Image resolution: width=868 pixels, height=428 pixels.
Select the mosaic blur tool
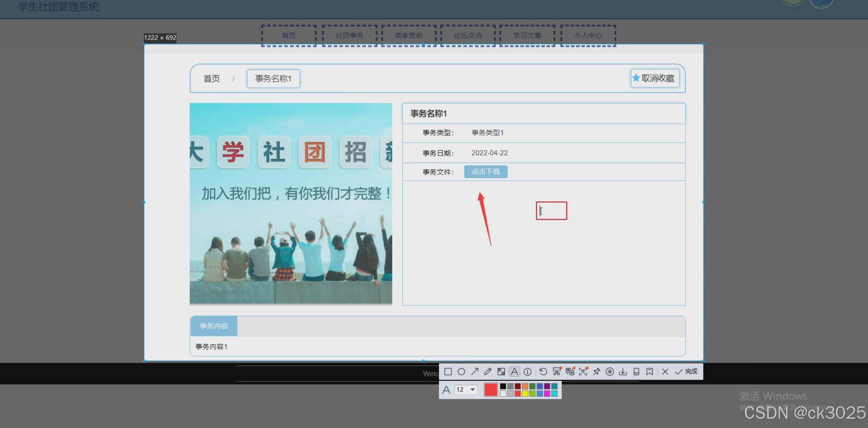click(501, 371)
